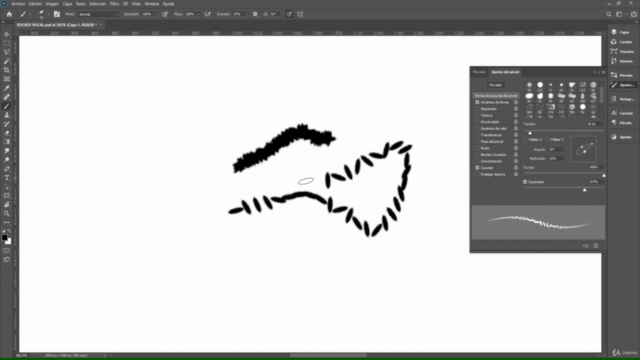Enable the Transferencia checkbox
Viewport: 640px width, 360px height.
(477, 135)
